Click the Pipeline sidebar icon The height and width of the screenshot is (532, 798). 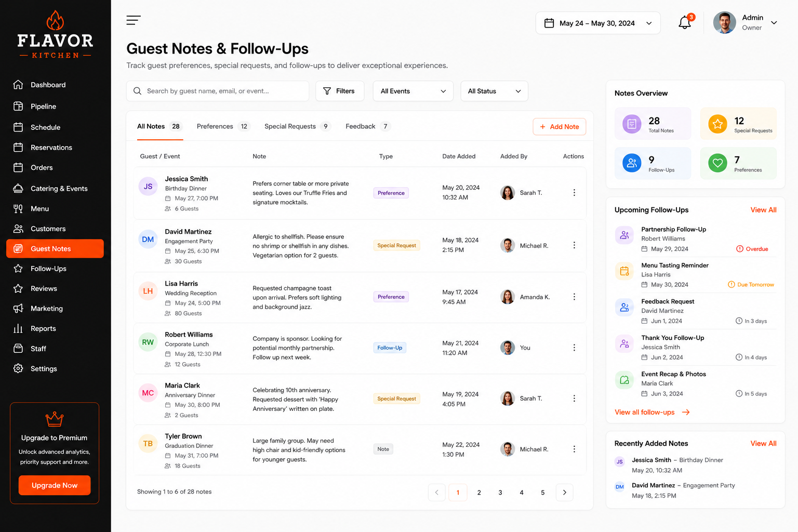point(18,106)
